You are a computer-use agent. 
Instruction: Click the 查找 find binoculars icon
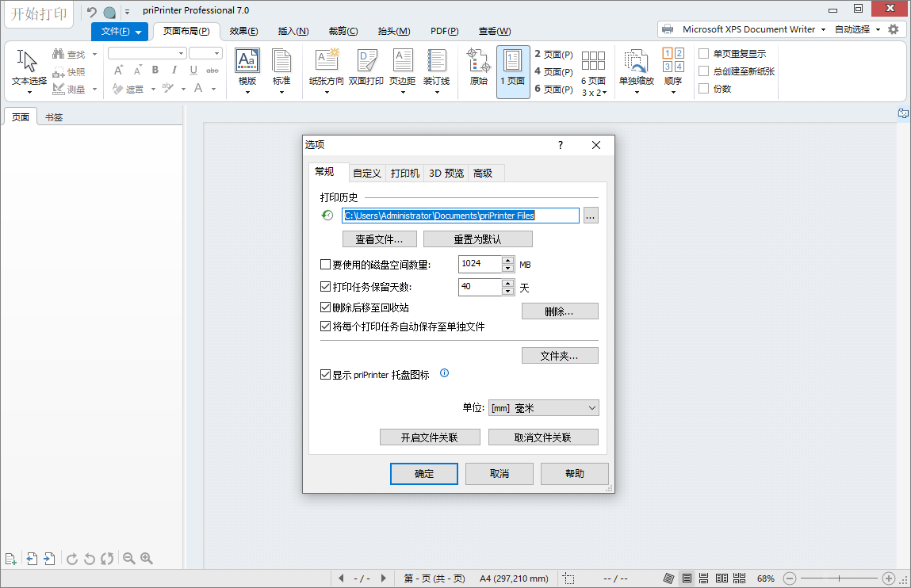tap(58, 54)
